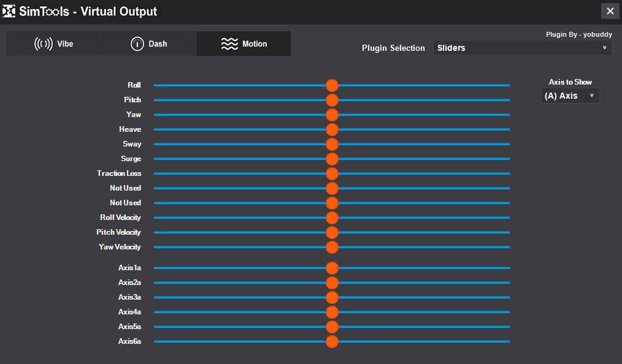This screenshot has width=622, height=364.
Task: Click the 'Traction Loss' label text
Action: [119, 173]
